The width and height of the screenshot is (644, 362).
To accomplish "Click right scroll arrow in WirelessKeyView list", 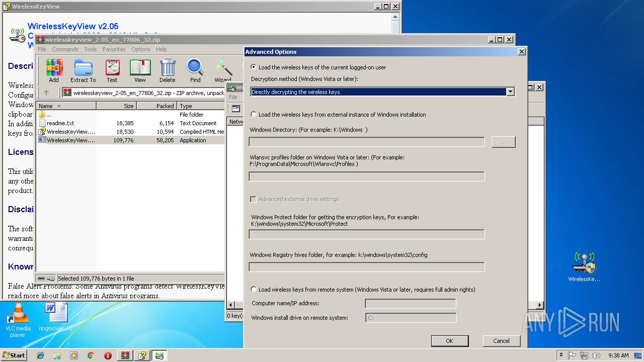I will [x=540, y=305].
